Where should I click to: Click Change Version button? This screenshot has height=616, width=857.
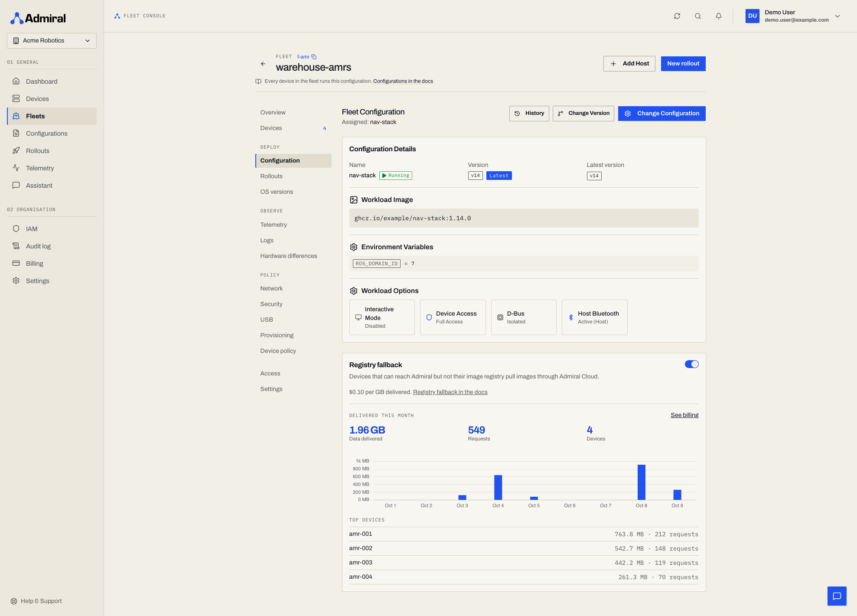pos(583,114)
